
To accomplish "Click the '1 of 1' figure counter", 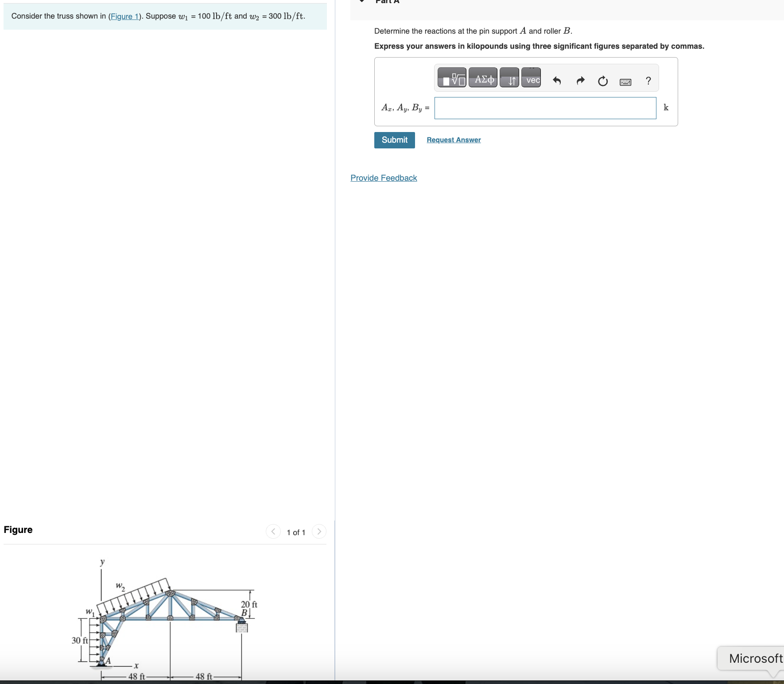I will [296, 532].
